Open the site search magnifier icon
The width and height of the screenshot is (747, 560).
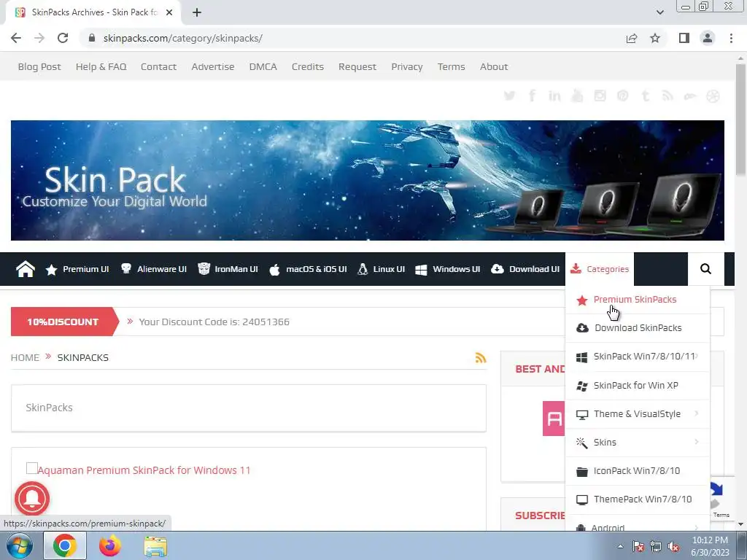[705, 269]
